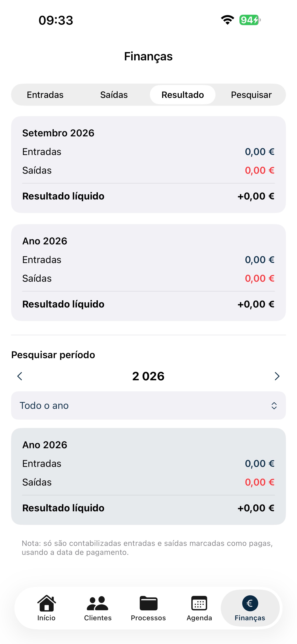Open the Início home icon
Screen dimensions: 297x644
pyautogui.click(x=47, y=603)
